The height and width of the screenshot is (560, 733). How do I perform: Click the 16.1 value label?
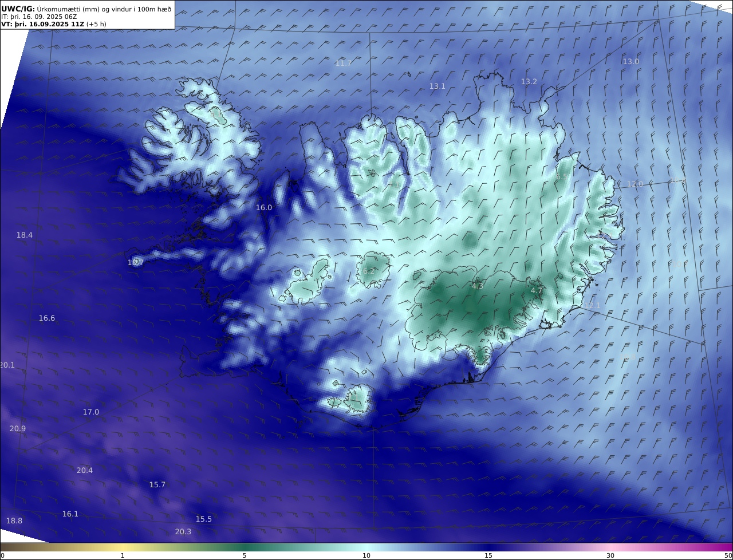[70, 514]
